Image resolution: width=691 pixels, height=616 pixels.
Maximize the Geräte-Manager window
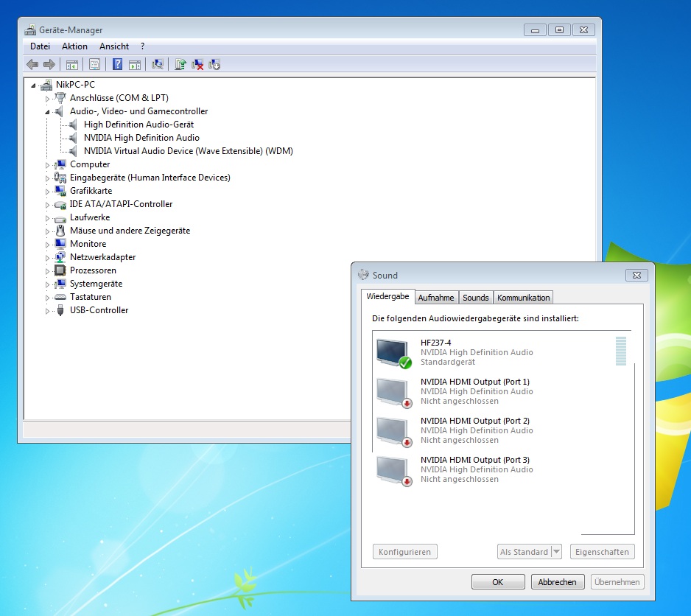coord(559,30)
